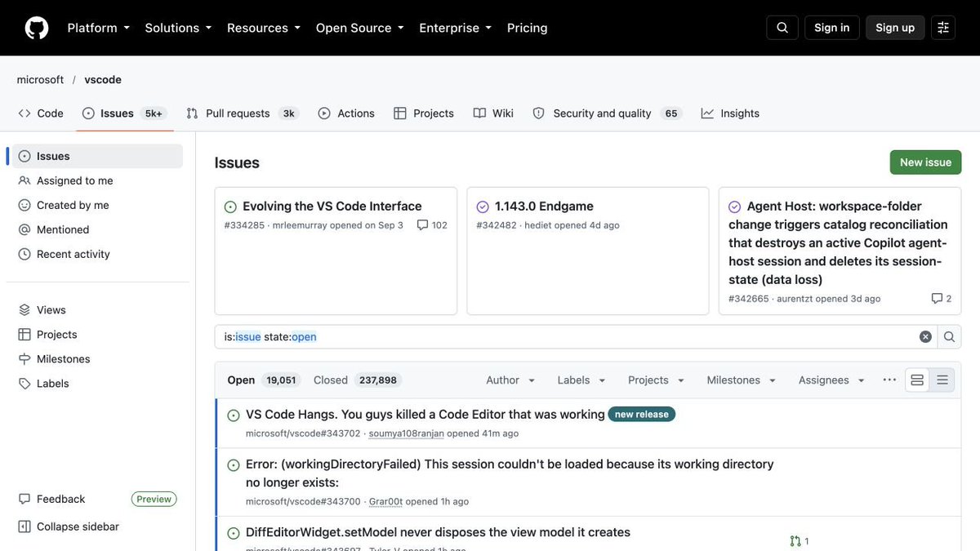This screenshot has height=551, width=980.
Task: Open the Actions tab
Action: click(346, 113)
